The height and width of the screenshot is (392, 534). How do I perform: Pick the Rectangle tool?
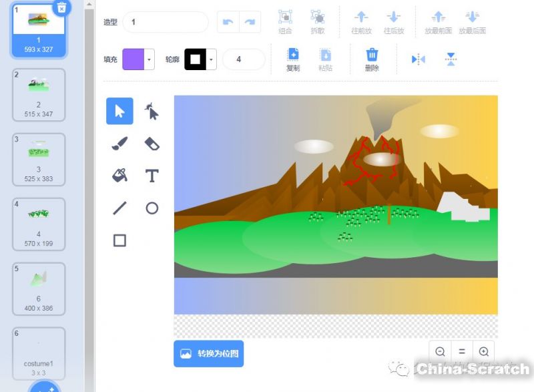coord(119,240)
